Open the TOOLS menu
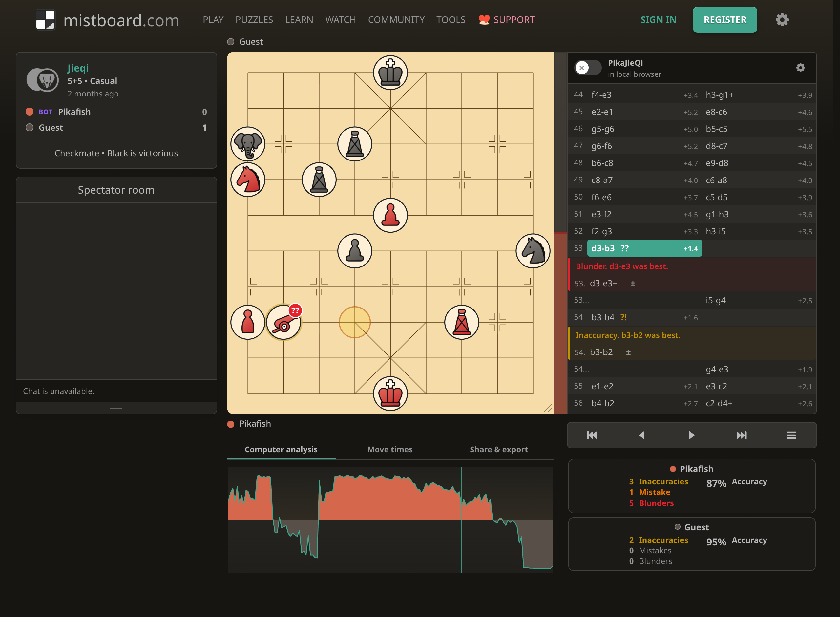 (x=451, y=20)
